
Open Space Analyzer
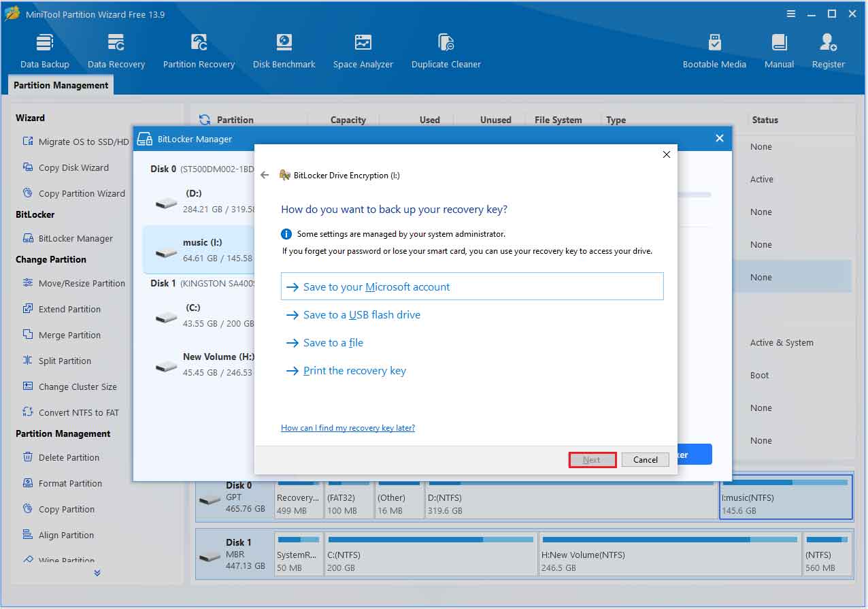point(363,51)
